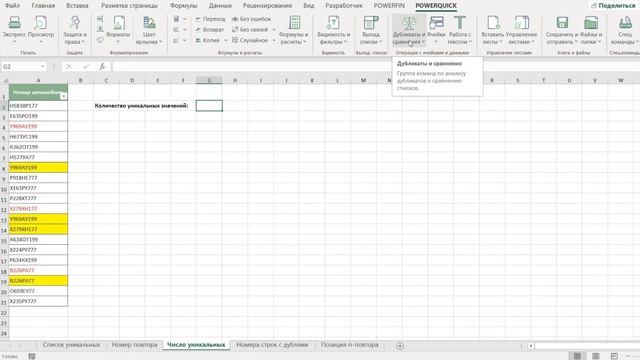The width and height of the screenshot is (640, 360).
Task: Click the Select All corner triangle
Action: coord(5,80)
